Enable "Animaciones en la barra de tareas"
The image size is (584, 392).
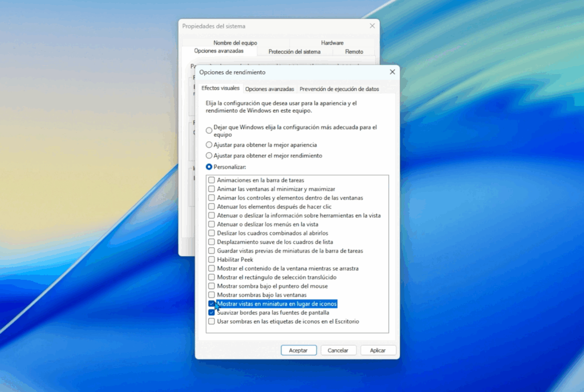tap(212, 179)
